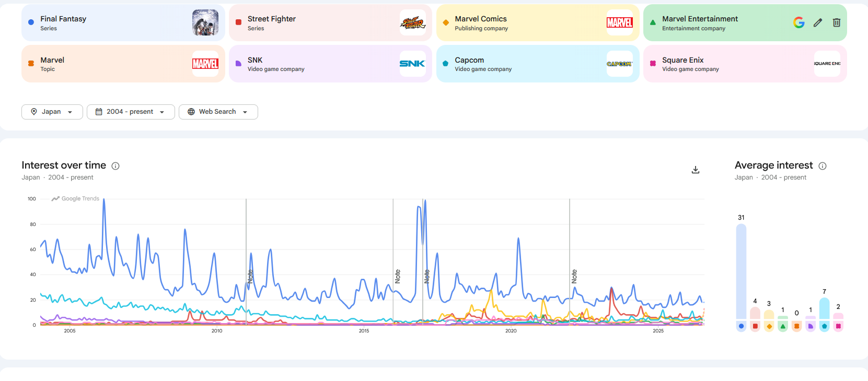Image resolution: width=868 pixels, height=381 pixels.
Task: Click the Square Enix logo thumbnail
Action: pos(827,64)
